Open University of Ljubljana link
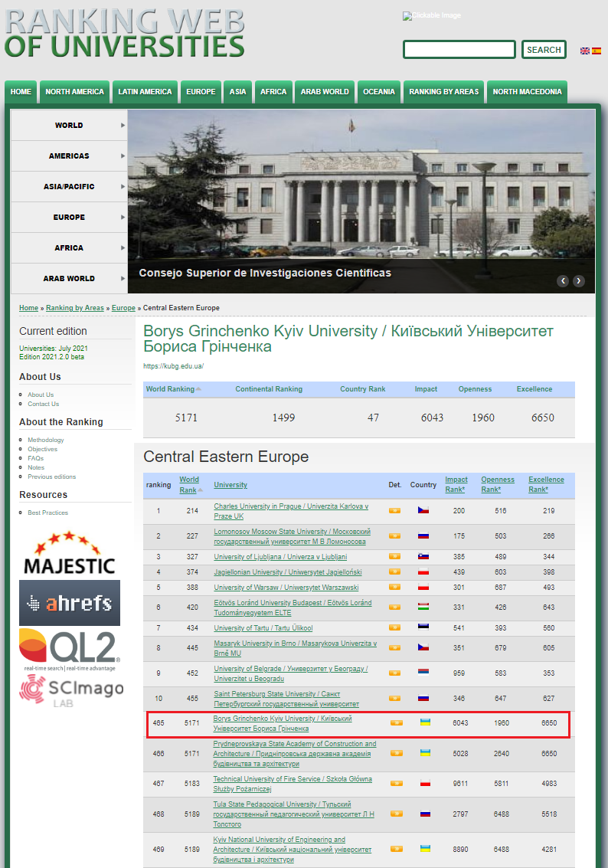Viewport: 608px width, 868px height. pyautogui.click(x=280, y=557)
